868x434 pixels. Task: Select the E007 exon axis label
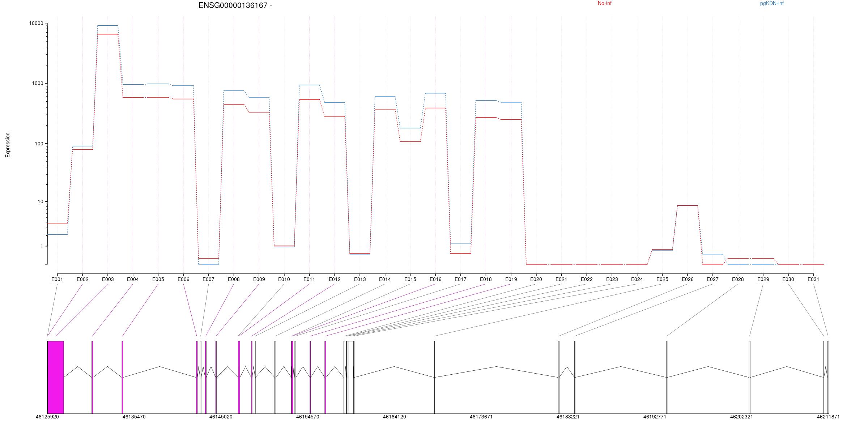208,279
